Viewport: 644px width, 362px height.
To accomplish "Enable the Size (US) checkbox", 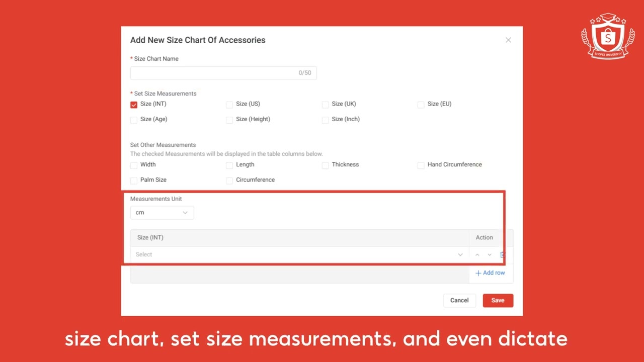I will pos(229,105).
